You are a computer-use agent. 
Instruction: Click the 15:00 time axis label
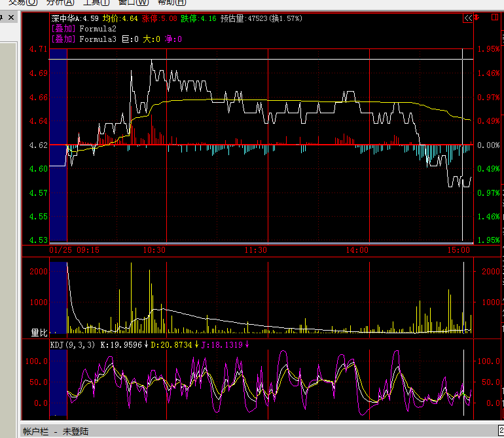[459, 250]
